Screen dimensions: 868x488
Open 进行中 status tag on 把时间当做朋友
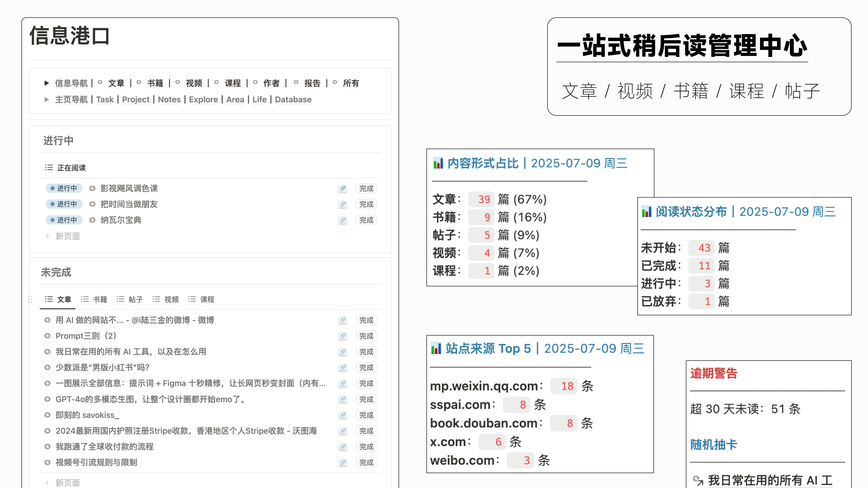point(64,204)
